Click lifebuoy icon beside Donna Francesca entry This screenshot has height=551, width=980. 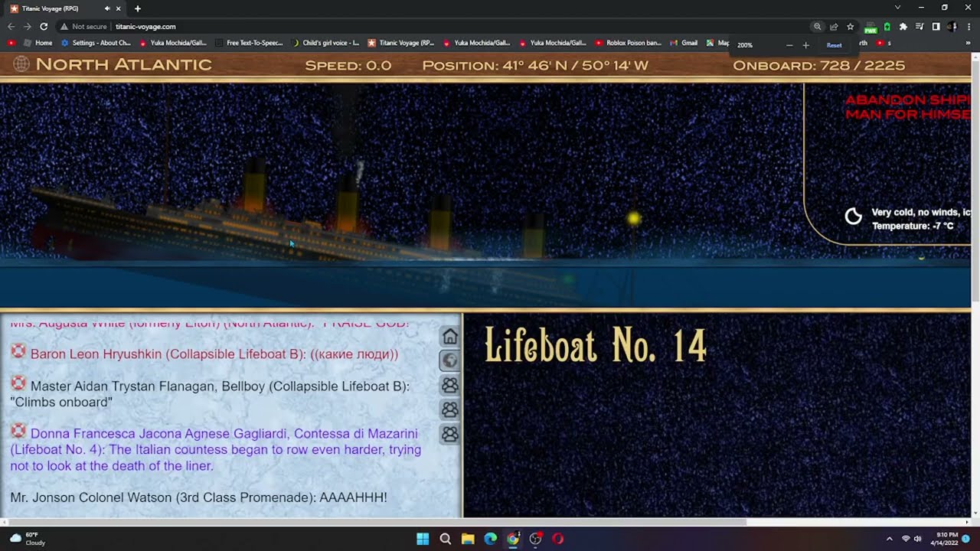18,432
